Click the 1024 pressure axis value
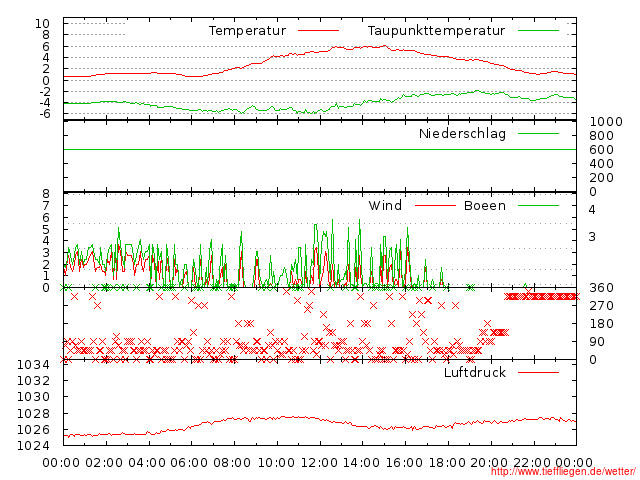Screen dimensions: 640x480 pyautogui.click(x=33, y=445)
